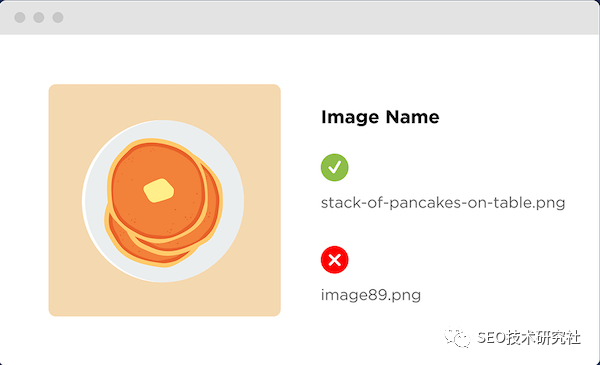This screenshot has height=365, width=600.
Task: Click the green checkmark circle icon
Action: 334,168
